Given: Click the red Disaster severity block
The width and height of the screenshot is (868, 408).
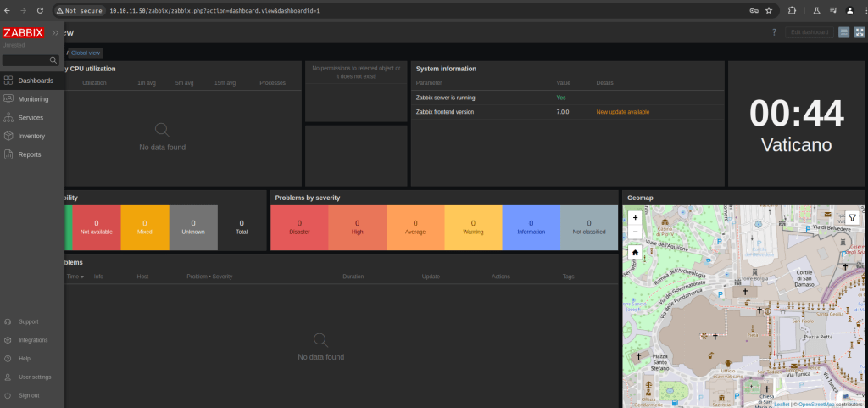Looking at the screenshot, I should coord(299,227).
